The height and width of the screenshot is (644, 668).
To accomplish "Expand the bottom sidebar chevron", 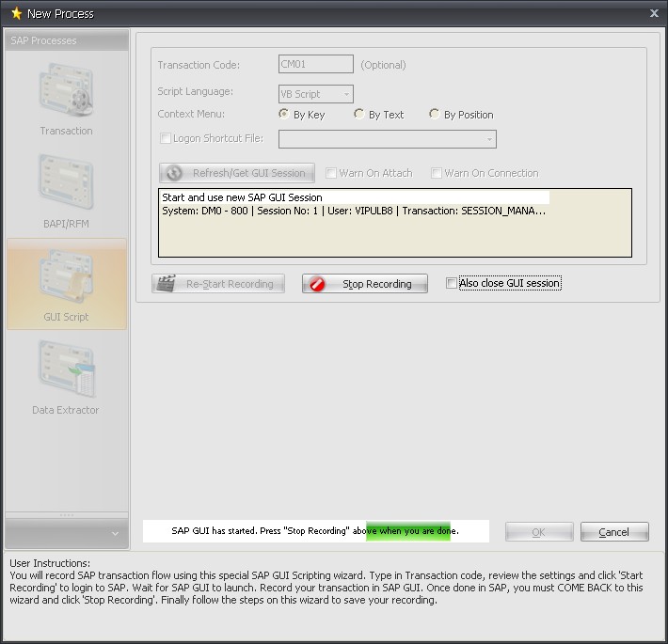I will (x=114, y=533).
